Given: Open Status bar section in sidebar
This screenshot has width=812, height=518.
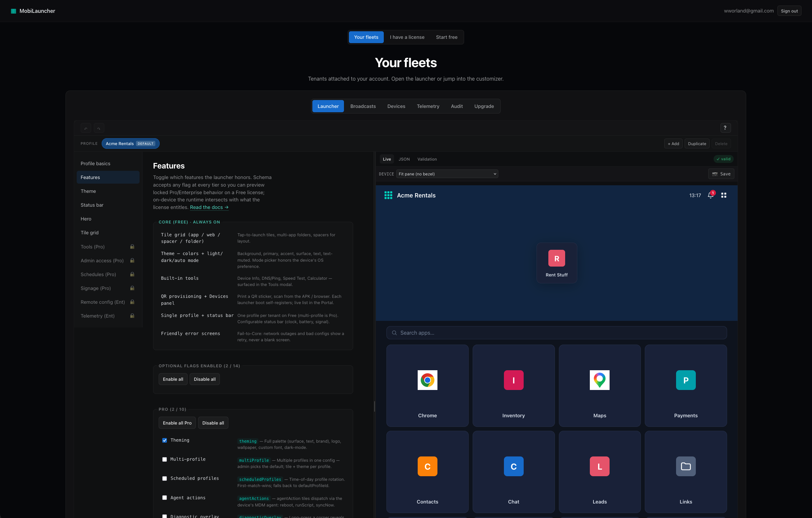Looking at the screenshot, I should (x=108, y=205).
